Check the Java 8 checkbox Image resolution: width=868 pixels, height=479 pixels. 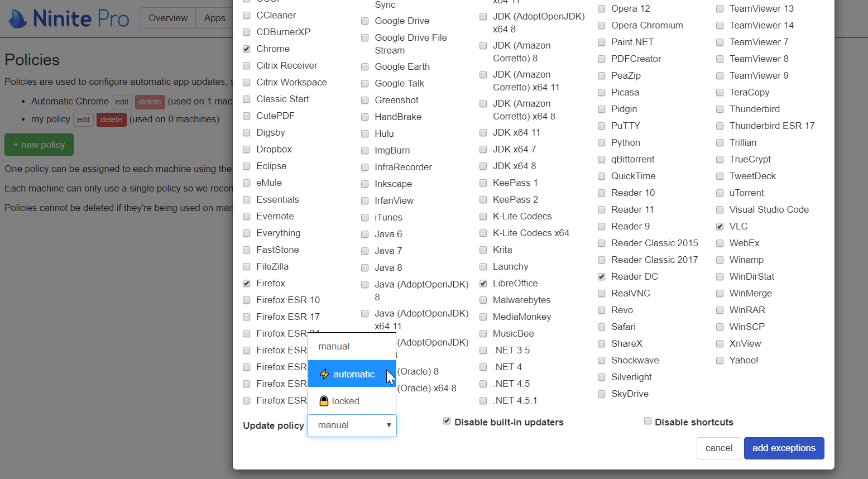[365, 268]
